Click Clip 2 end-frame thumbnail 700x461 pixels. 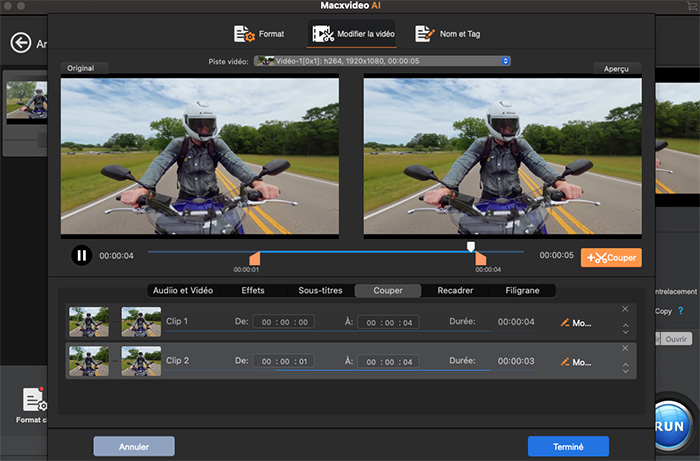tap(141, 361)
